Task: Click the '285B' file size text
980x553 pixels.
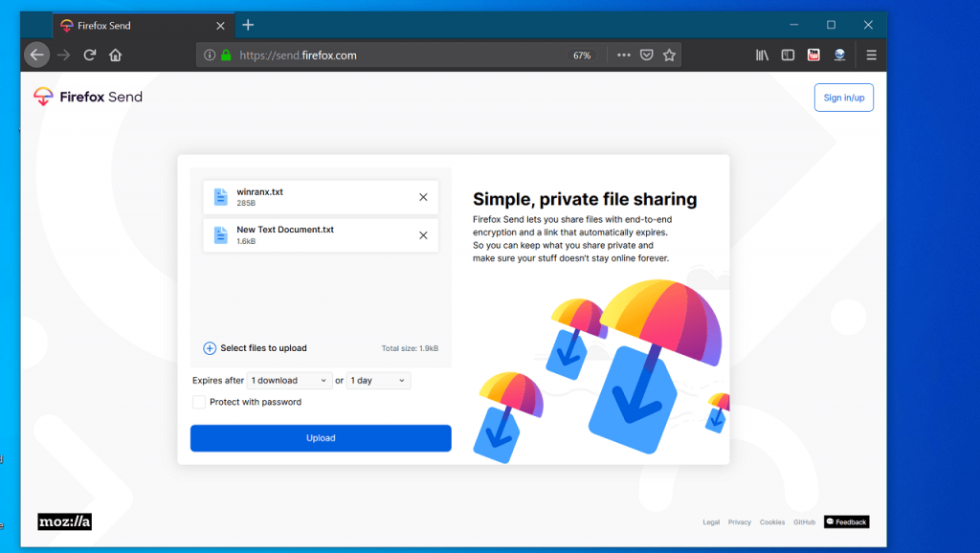Action: coord(246,203)
